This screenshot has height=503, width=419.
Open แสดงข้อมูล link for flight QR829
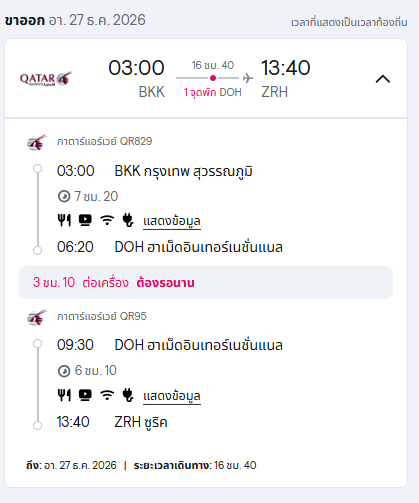(x=172, y=221)
